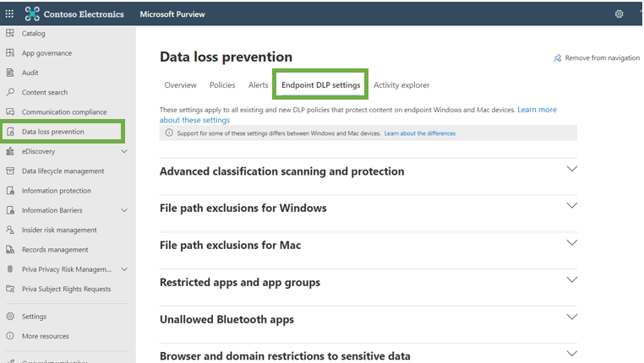Expand the eDiscovery sidebar submenu chevron
644x363 pixels.
[124, 151]
